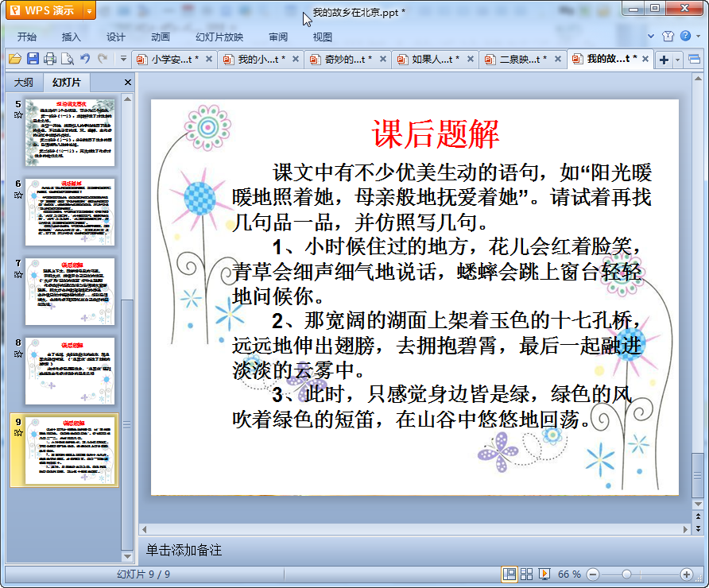Save the presentation with the floppy disk icon

(x=33, y=59)
